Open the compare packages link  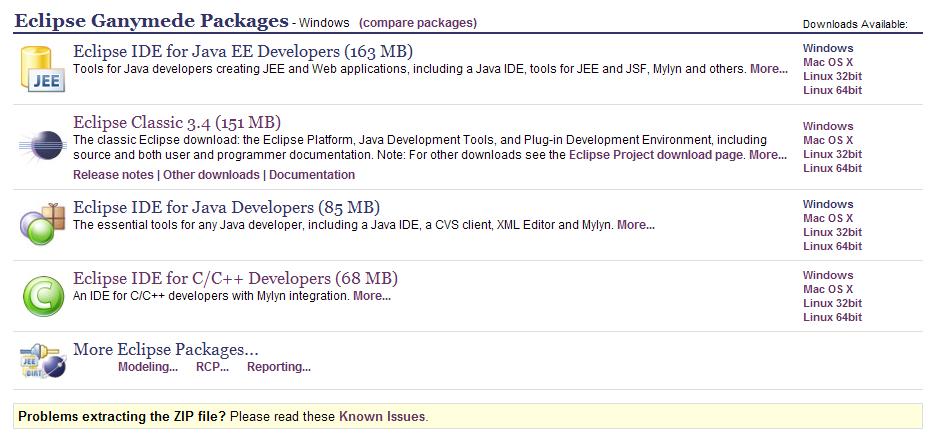[x=418, y=23]
